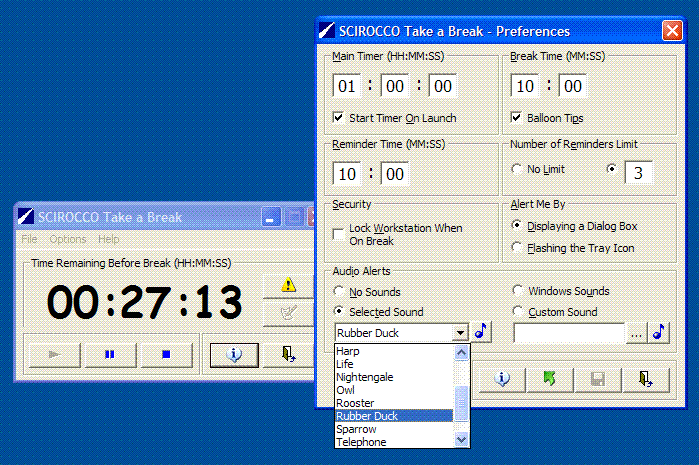Click the greyed hand icon button in main window
Screen dimensions: 699x465
point(288,313)
